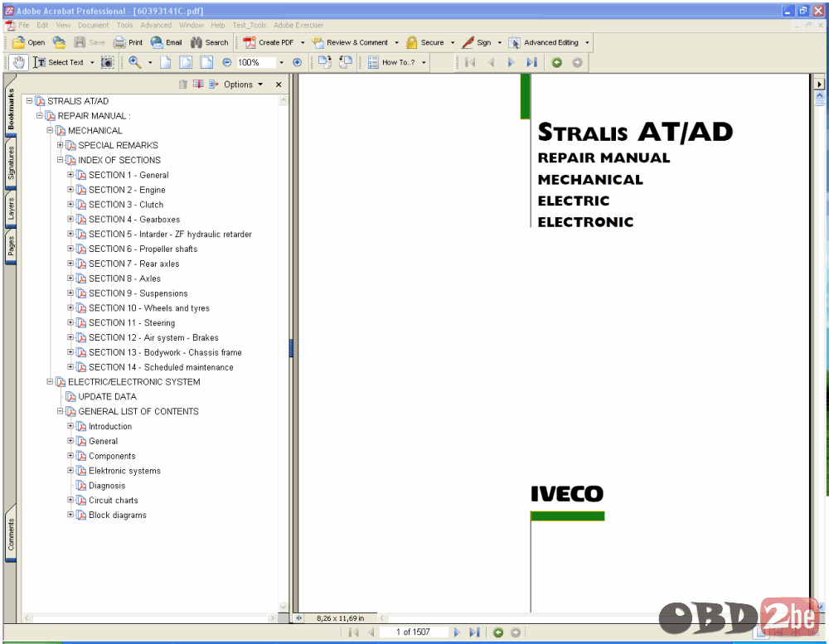Rotate page counterclockwise icon
This screenshot has width=829, height=644.
click(345, 62)
